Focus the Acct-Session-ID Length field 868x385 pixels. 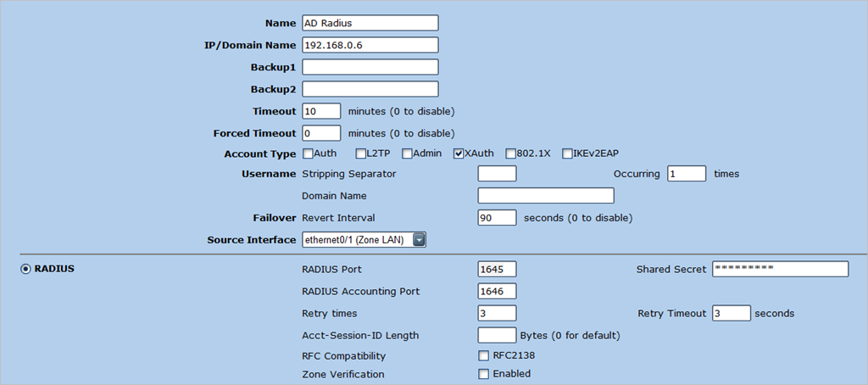(x=497, y=335)
